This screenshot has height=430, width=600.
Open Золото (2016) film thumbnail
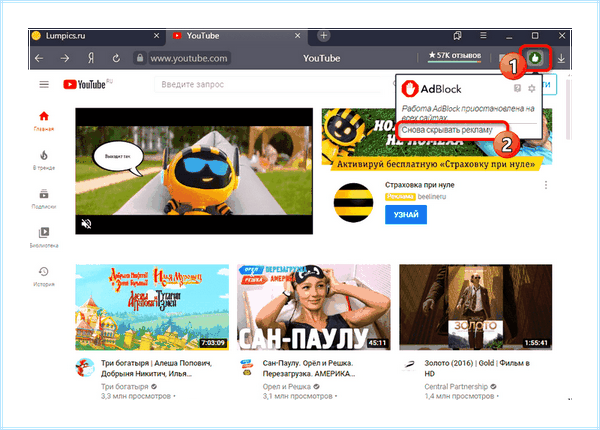tap(476, 307)
